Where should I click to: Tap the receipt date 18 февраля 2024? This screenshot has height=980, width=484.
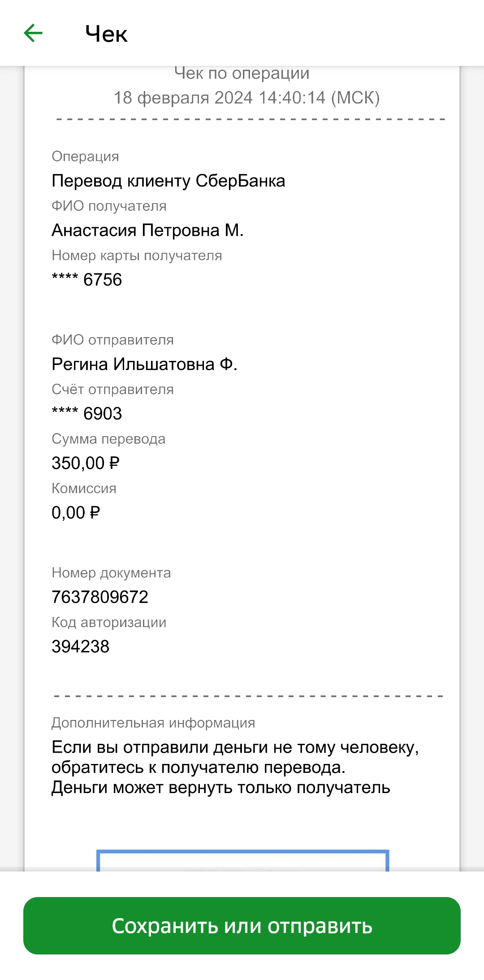tap(183, 98)
